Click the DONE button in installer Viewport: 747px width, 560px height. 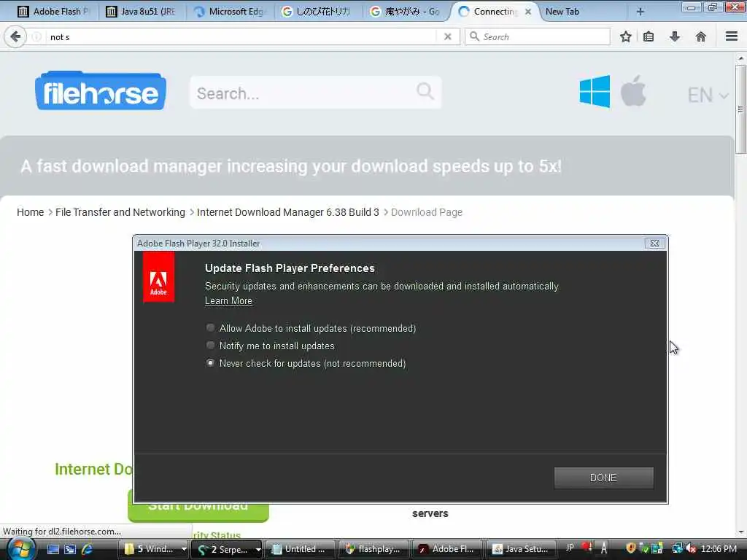pyautogui.click(x=603, y=478)
